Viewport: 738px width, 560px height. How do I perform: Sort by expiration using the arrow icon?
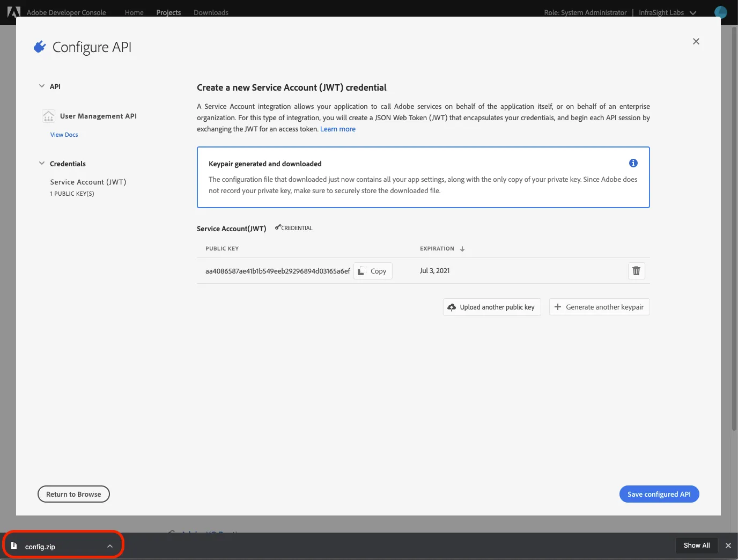(x=462, y=249)
